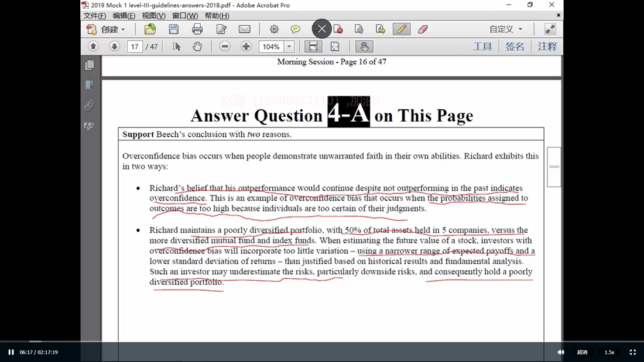Fit one full page in window
644x362 pixels.
pyautogui.click(x=335, y=46)
